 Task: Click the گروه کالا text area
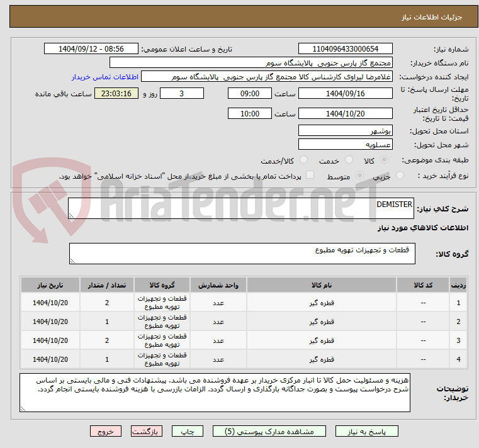click(242, 254)
